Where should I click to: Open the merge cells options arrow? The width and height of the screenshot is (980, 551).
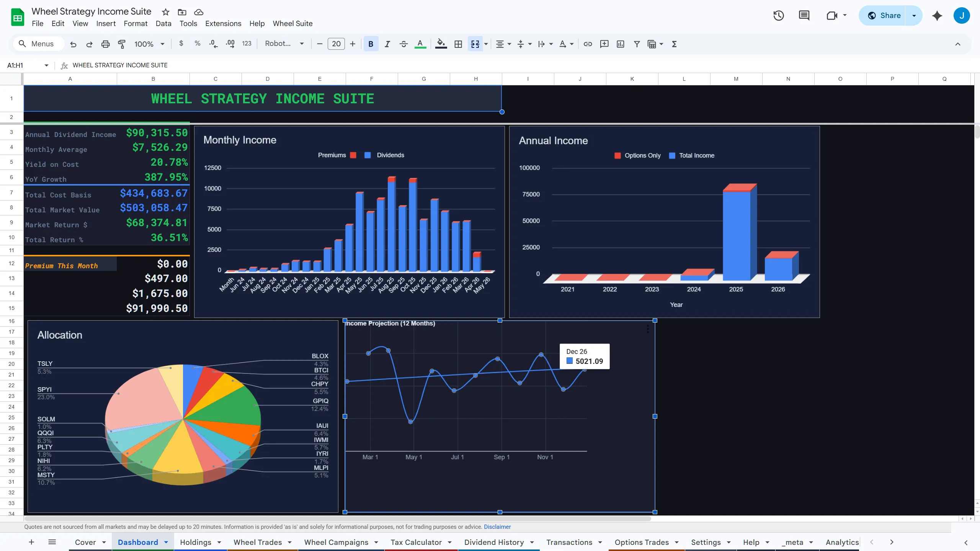coord(486,44)
